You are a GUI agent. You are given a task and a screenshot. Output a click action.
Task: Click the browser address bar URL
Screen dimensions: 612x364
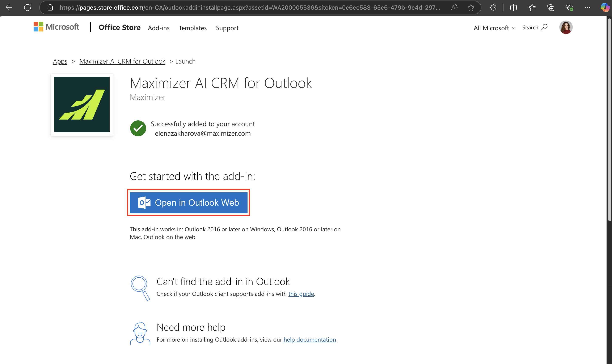250,8
